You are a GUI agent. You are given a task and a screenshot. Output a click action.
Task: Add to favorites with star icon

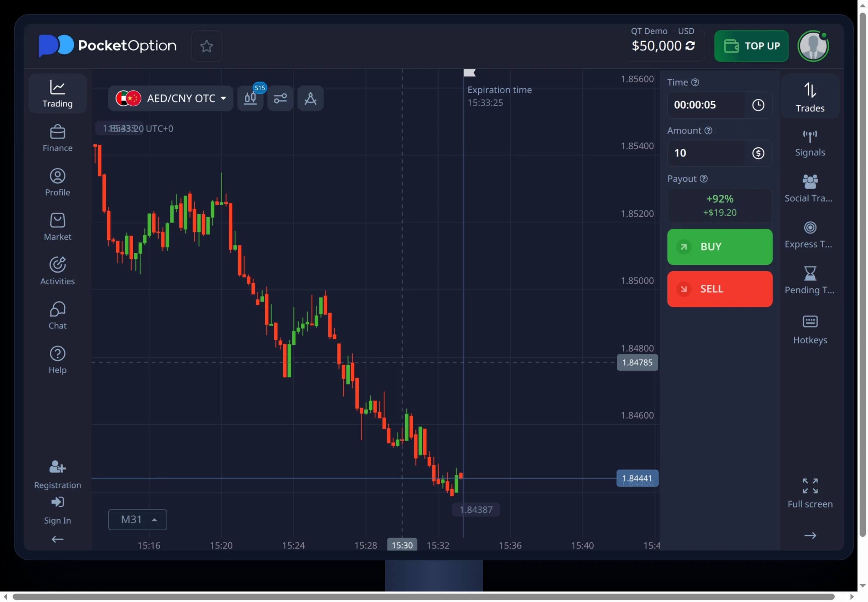(x=206, y=46)
